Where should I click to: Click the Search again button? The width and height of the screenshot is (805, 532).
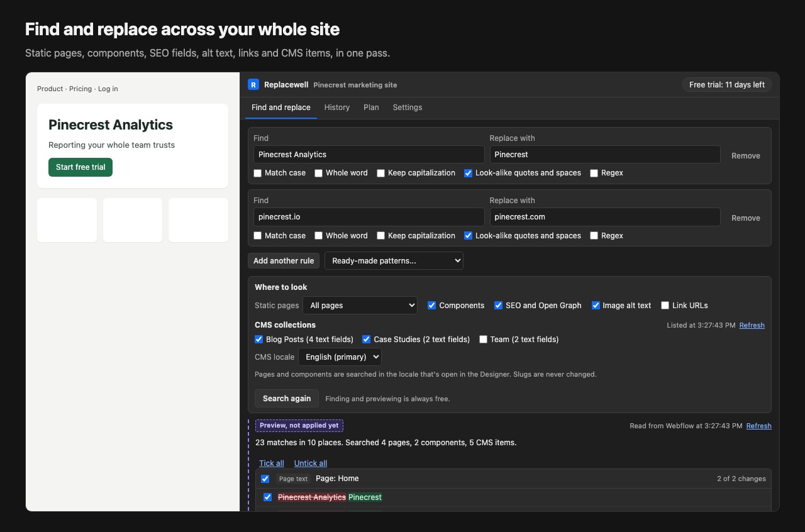click(x=287, y=399)
